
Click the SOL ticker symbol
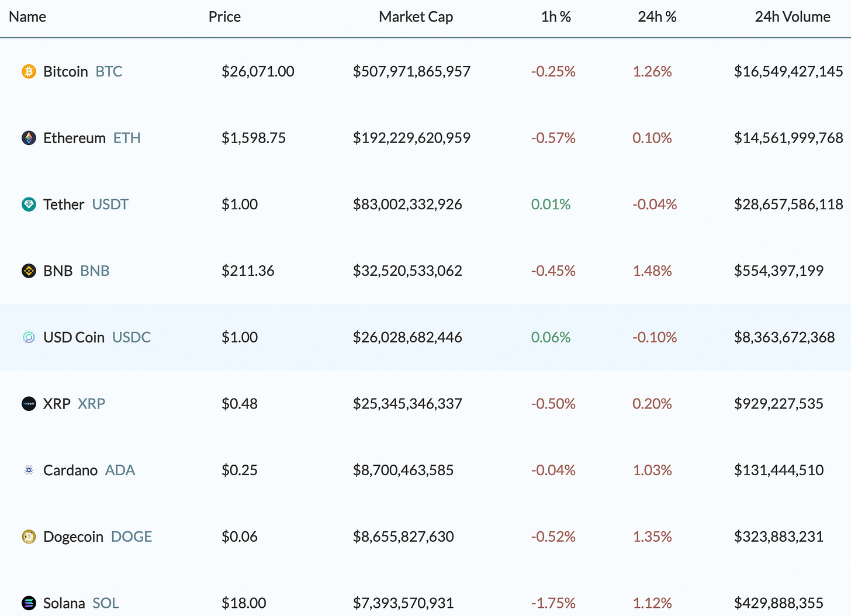[106, 603]
